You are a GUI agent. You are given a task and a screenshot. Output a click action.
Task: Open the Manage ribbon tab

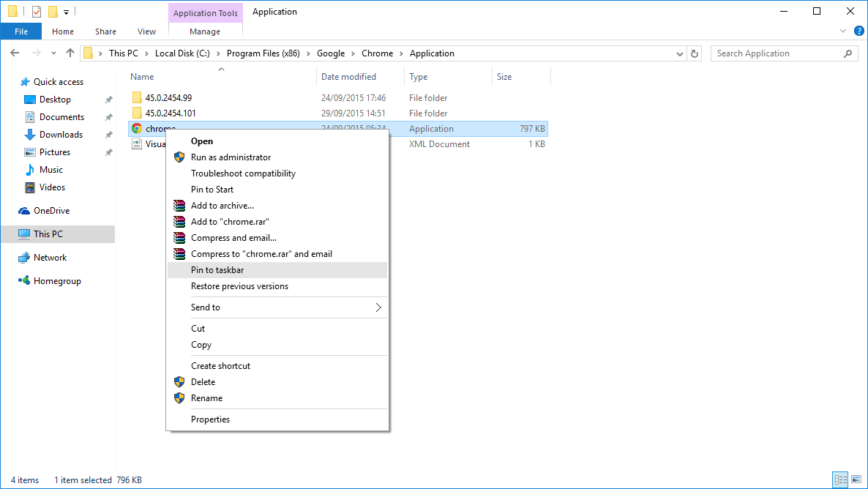point(205,31)
